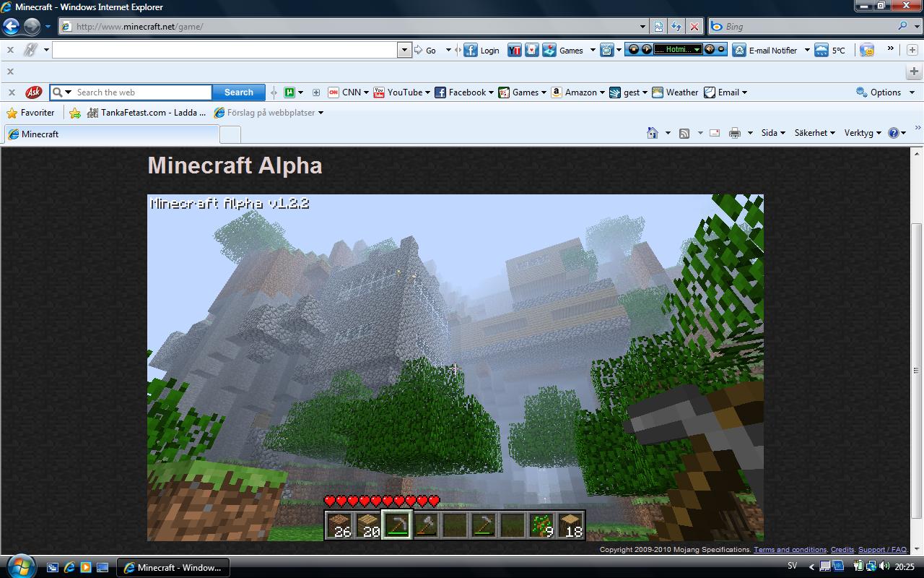
Task: Click the solitaire card icon in toolbar
Action: coord(532,50)
